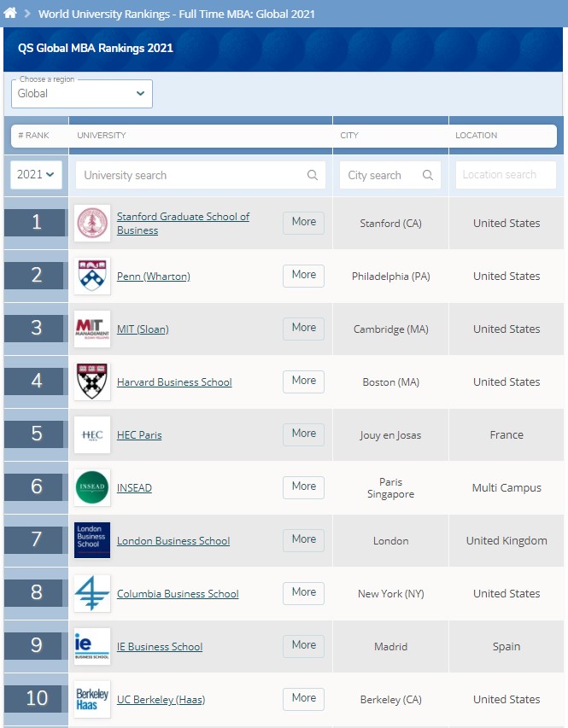Click the MIT Sloan logo
Image resolution: width=568 pixels, height=728 pixels.
(92, 329)
